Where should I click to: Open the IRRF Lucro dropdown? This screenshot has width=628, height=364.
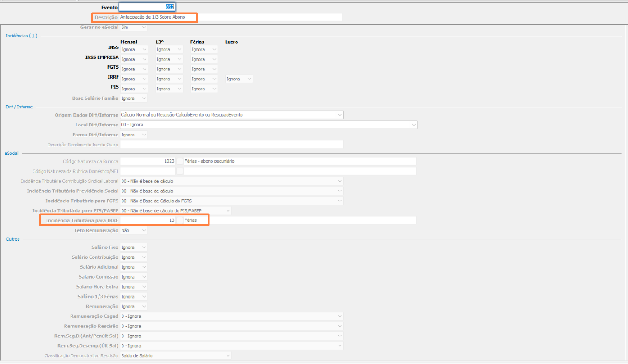[x=239, y=79]
